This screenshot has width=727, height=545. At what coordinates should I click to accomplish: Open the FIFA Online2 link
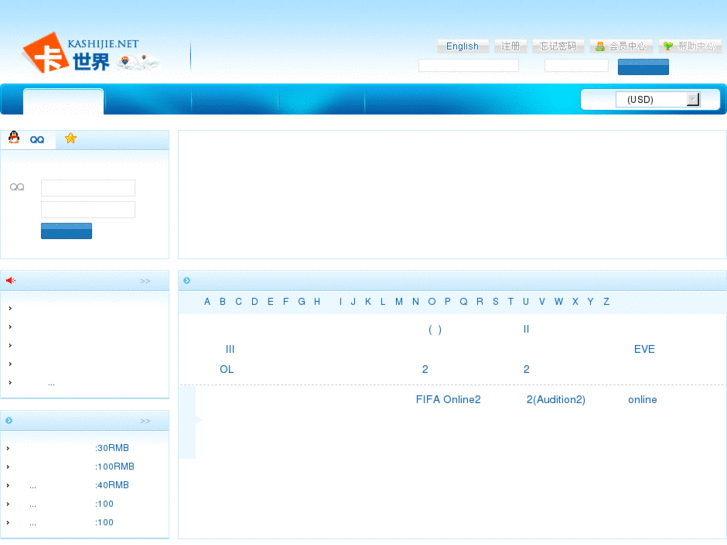tap(448, 399)
